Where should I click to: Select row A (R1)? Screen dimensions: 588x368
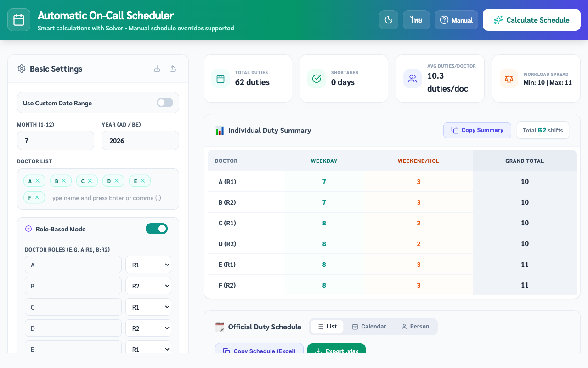tap(392, 182)
